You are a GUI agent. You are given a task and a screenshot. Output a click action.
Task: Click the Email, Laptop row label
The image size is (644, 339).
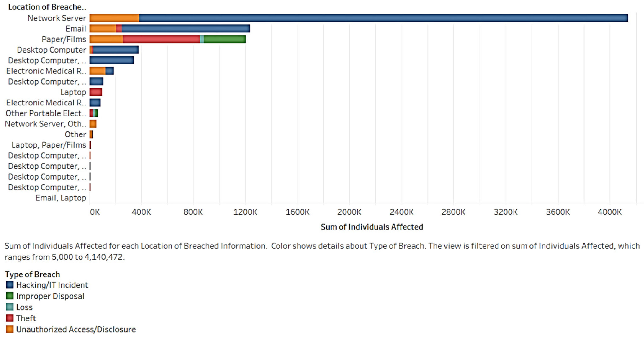(x=61, y=198)
